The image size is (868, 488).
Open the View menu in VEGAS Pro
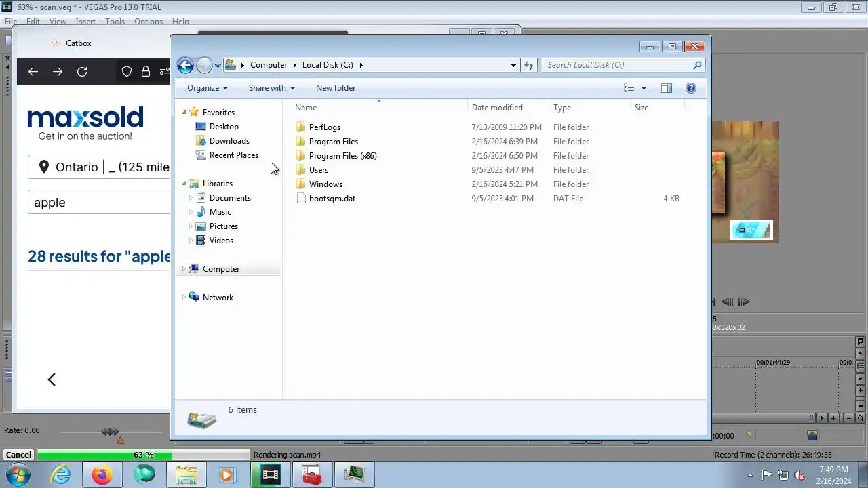coord(58,22)
